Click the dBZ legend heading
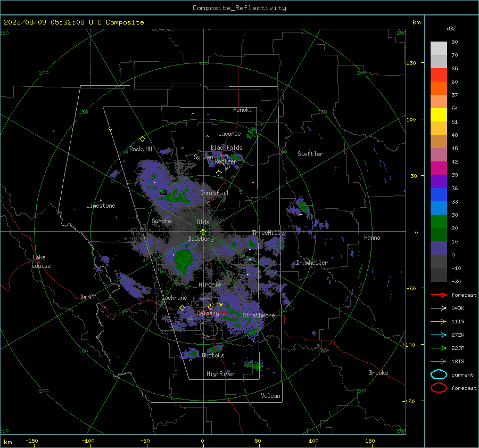Image resolution: width=479 pixels, height=448 pixels. coord(451,28)
